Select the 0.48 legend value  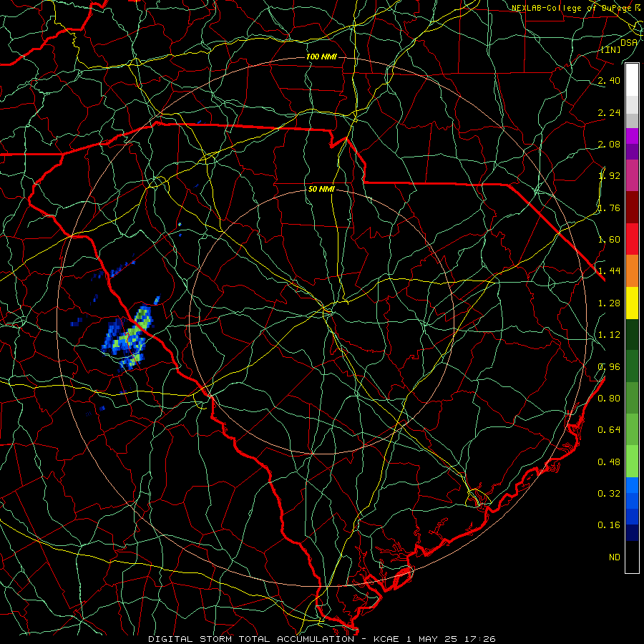(x=609, y=462)
